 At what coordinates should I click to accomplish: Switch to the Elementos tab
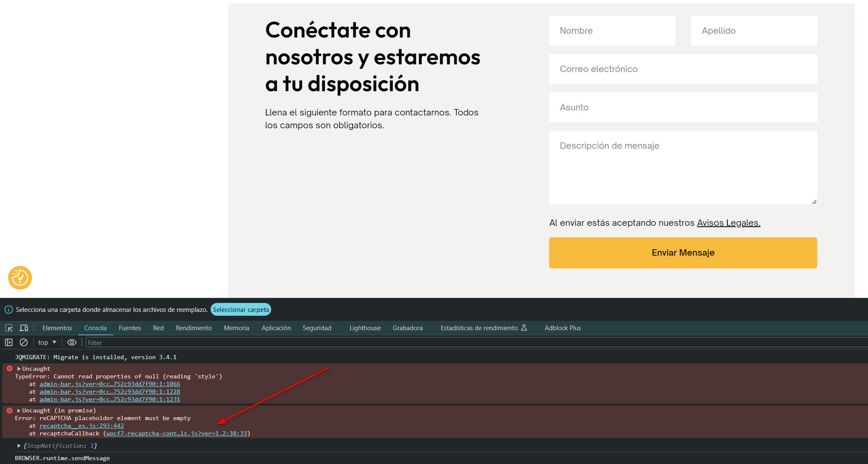pyautogui.click(x=57, y=328)
